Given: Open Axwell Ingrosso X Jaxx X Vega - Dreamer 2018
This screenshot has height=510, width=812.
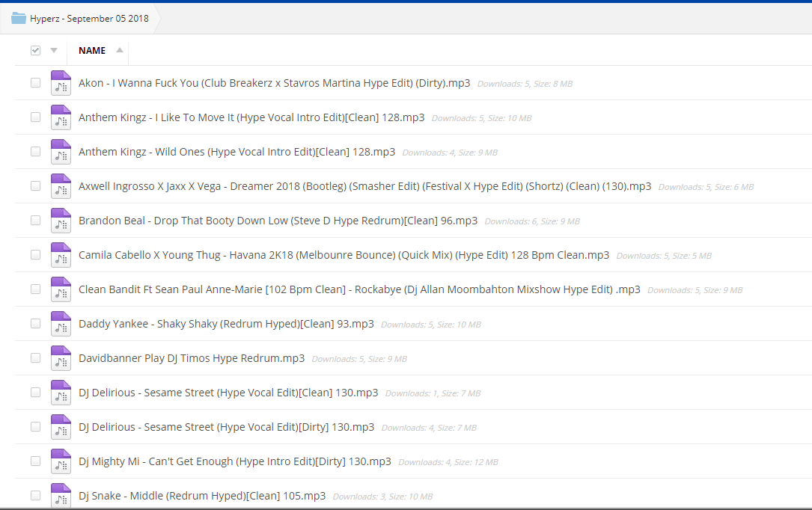Looking at the screenshot, I should pyautogui.click(x=365, y=186).
